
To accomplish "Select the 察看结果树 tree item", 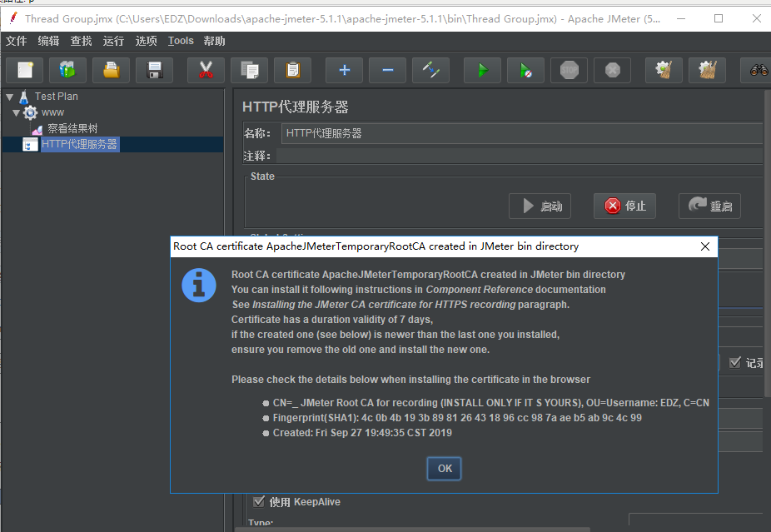I will tap(72, 129).
